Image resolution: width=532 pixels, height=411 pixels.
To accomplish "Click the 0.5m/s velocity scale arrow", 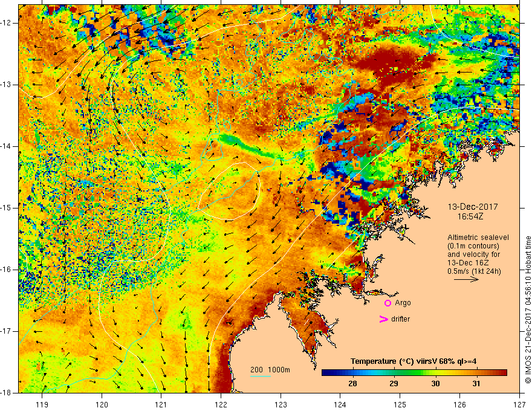I will pyautogui.click(x=466, y=279).
